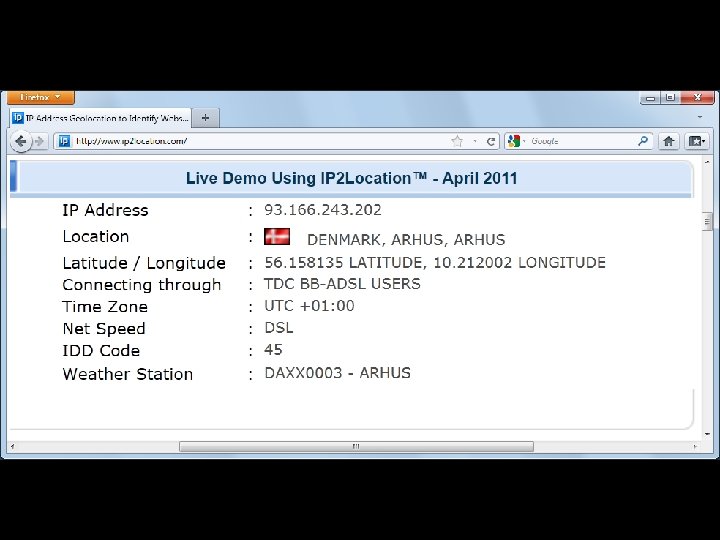Image resolution: width=720 pixels, height=540 pixels.
Task: Go back with the back arrow
Action: (x=20, y=141)
